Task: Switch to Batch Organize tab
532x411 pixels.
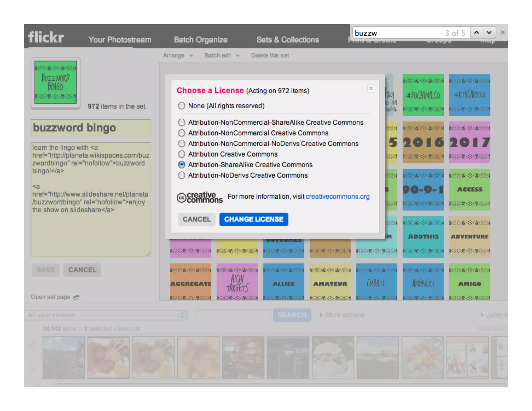Action: click(x=201, y=40)
